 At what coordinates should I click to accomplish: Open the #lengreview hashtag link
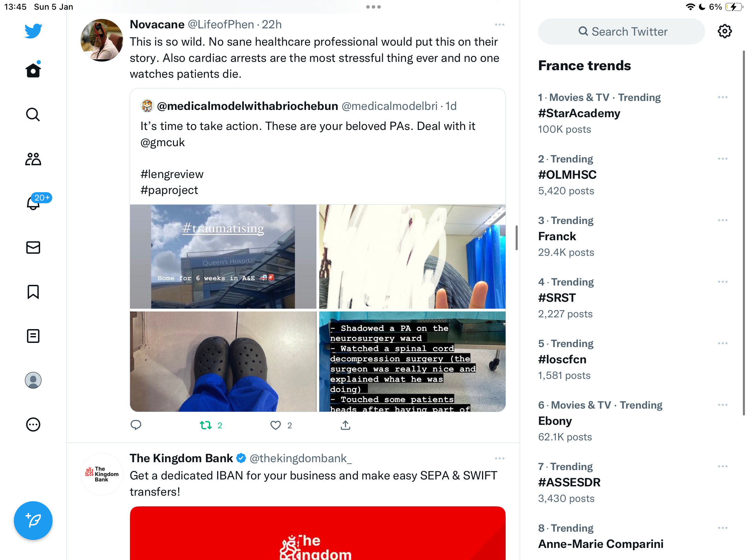pyautogui.click(x=172, y=174)
